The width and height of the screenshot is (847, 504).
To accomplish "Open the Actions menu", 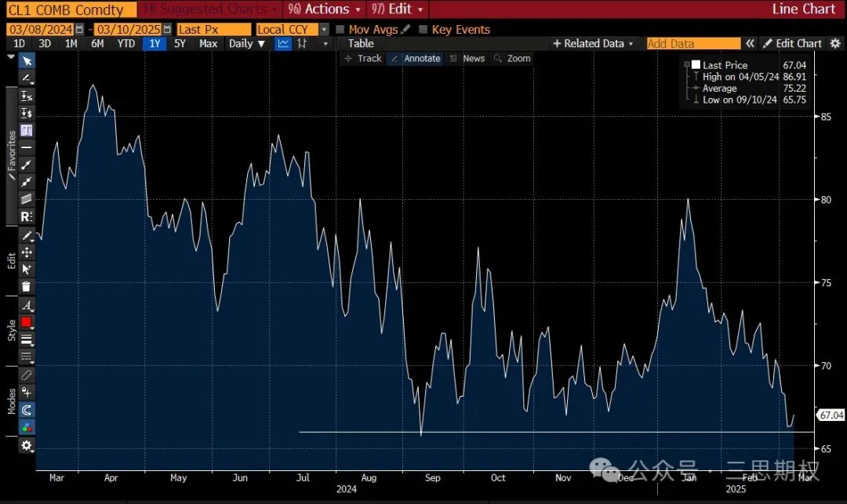I will pyautogui.click(x=324, y=9).
